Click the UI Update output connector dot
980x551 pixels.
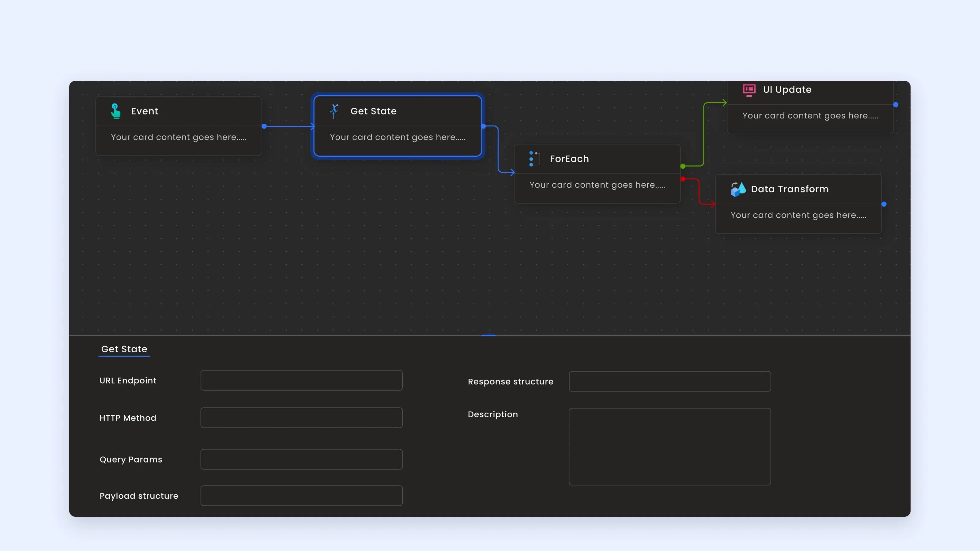click(x=895, y=105)
